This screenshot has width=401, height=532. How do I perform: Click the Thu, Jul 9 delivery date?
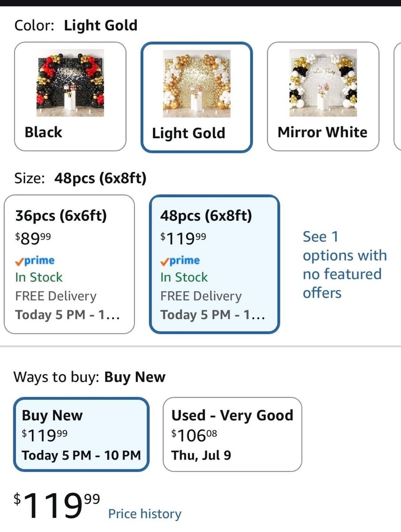tap(201, 455)
